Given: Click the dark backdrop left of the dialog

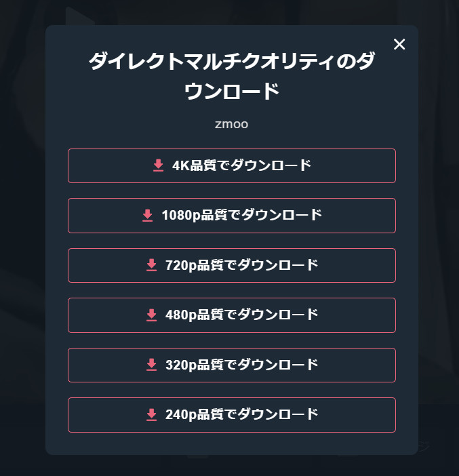Looking at the screenshot, I should click(22, 237).
